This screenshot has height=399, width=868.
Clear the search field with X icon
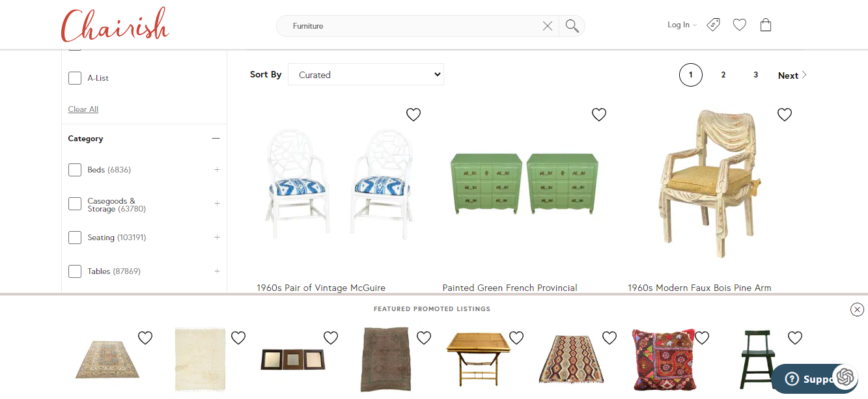click(548, 26)
